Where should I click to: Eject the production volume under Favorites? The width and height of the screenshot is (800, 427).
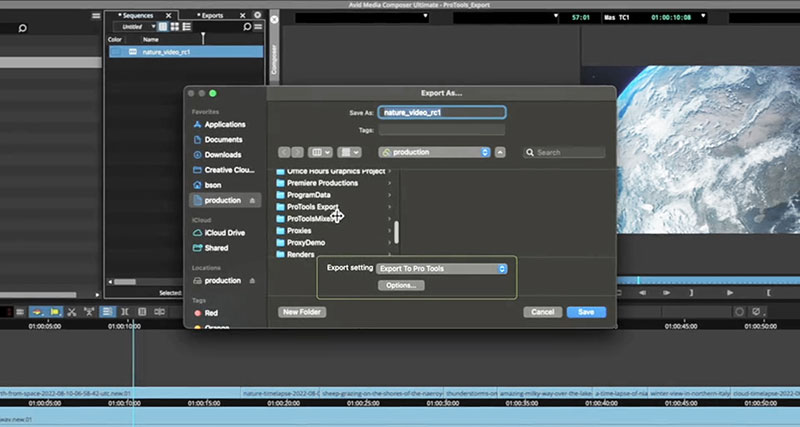pos(252,200)
